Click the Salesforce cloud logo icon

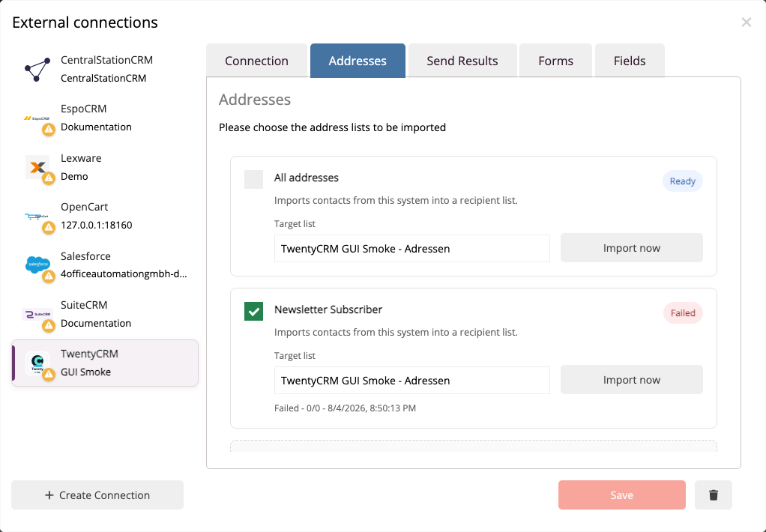coord(37,265)
